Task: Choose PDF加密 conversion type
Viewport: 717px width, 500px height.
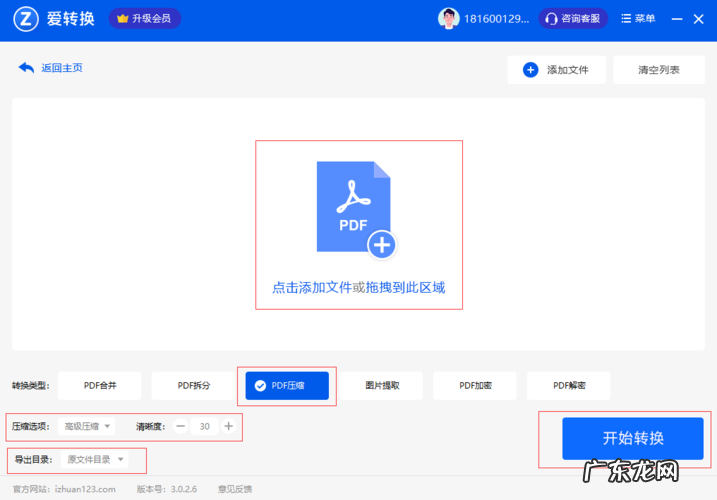Action: (475, 386)
